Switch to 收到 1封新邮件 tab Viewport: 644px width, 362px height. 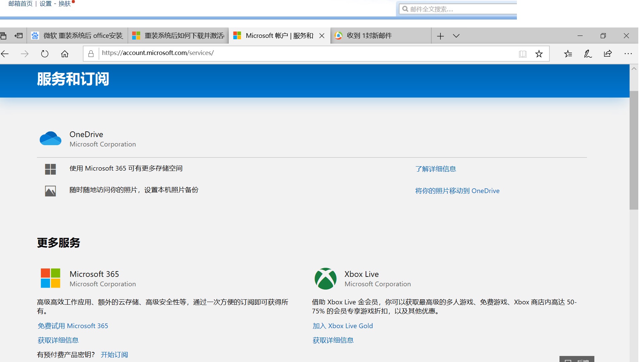click(381, 36)
